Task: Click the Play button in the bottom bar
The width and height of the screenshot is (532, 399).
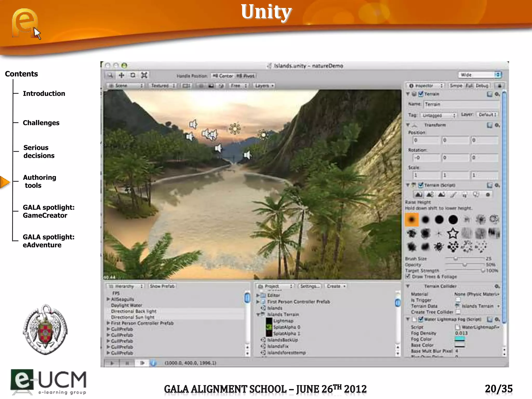Action: 112,363
